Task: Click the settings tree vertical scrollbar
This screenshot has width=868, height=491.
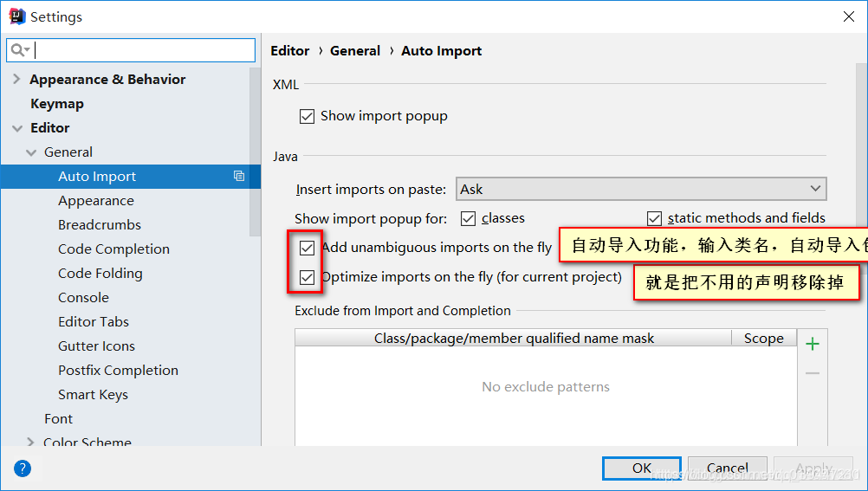Action: [255, 152]
